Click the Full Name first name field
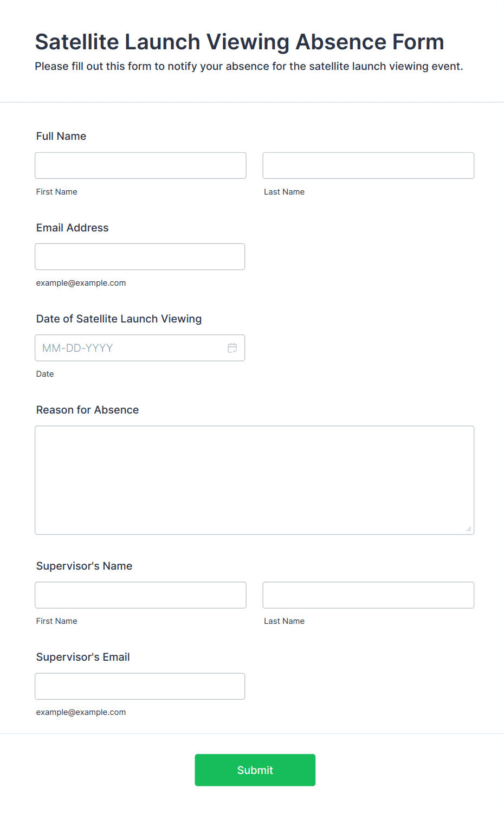Screen dimensions: 504x813 140,165
